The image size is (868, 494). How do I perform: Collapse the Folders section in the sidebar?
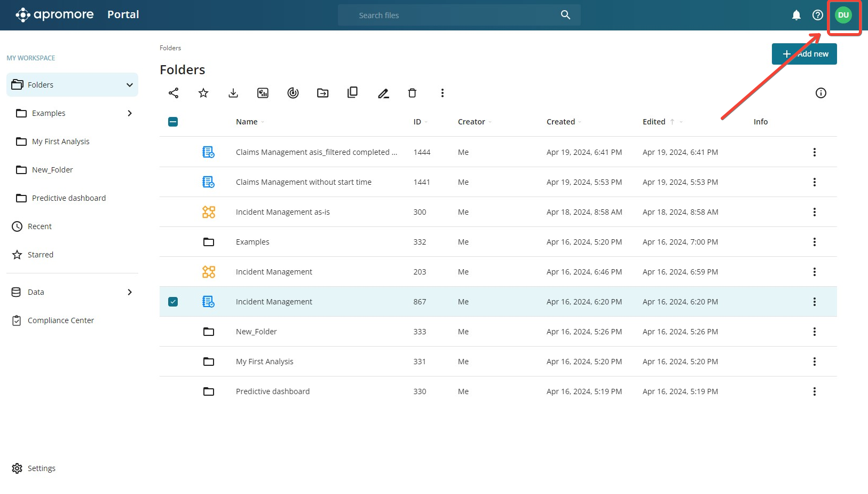click(x=130, y=85)
